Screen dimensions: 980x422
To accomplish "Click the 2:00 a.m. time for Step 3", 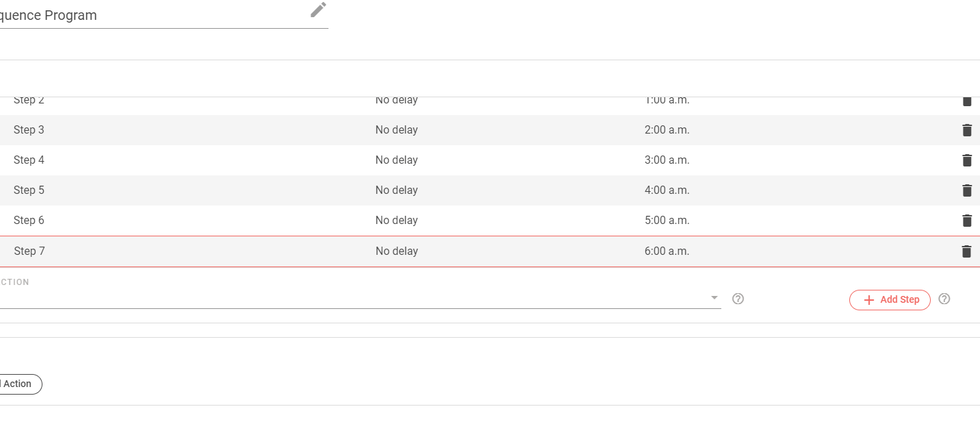I will click(667, 130).
